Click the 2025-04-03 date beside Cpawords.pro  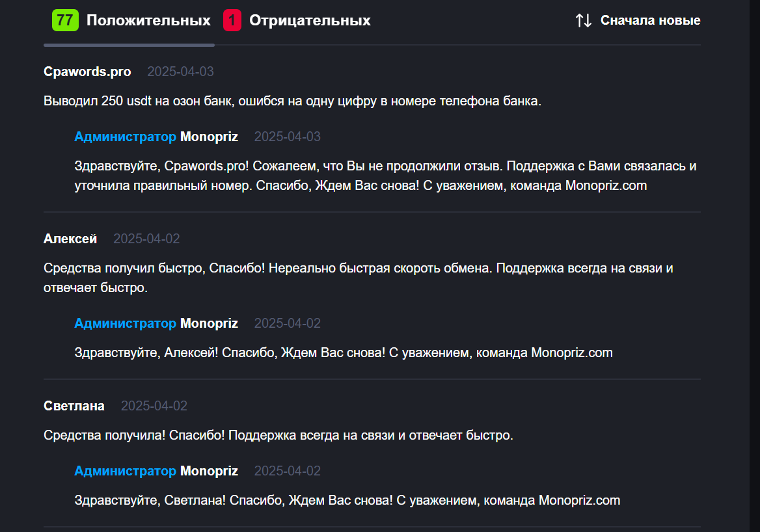point(180,72)
